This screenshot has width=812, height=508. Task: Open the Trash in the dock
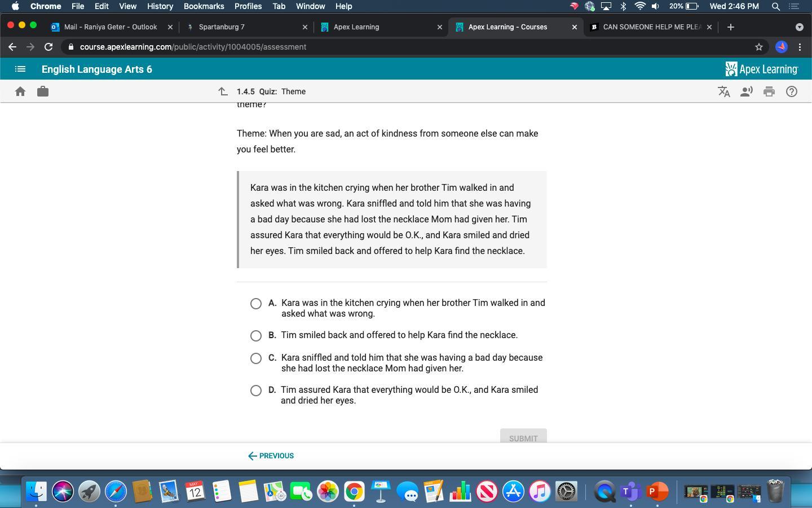click(776, 492)
